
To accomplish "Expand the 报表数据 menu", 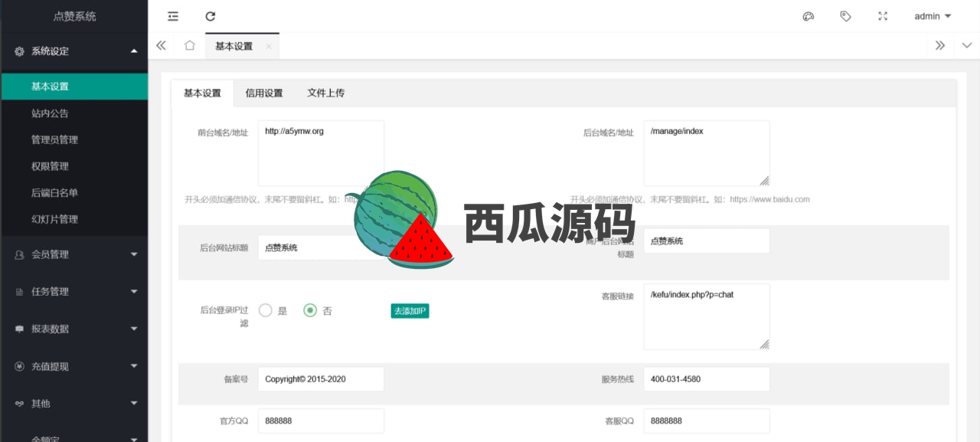I will [x=73, y=329].
